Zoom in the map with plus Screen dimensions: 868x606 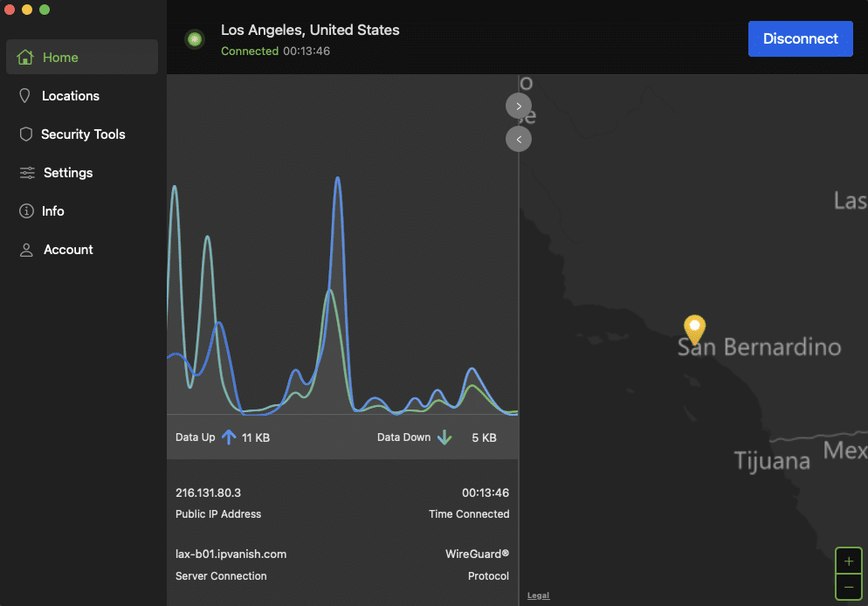(x=848, y=560)
